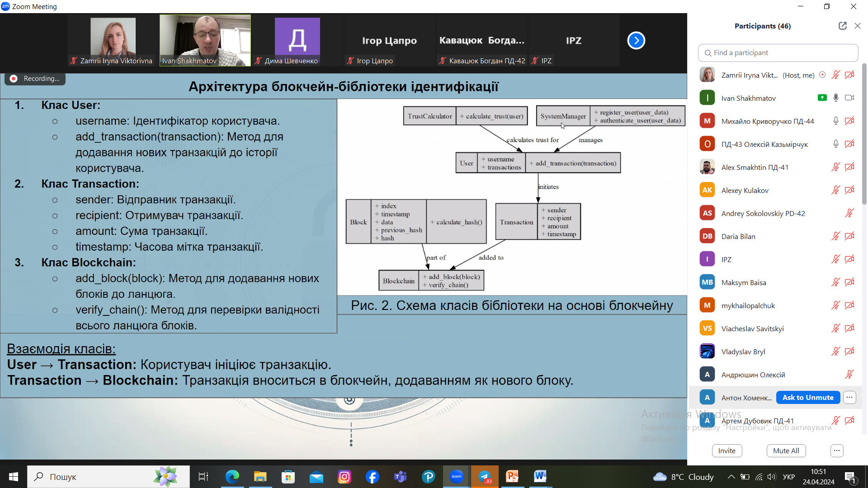Toggle Vladyslav Bryl's camera-off icon
This screenshot has width=868, height=488.
pos(849,352)
